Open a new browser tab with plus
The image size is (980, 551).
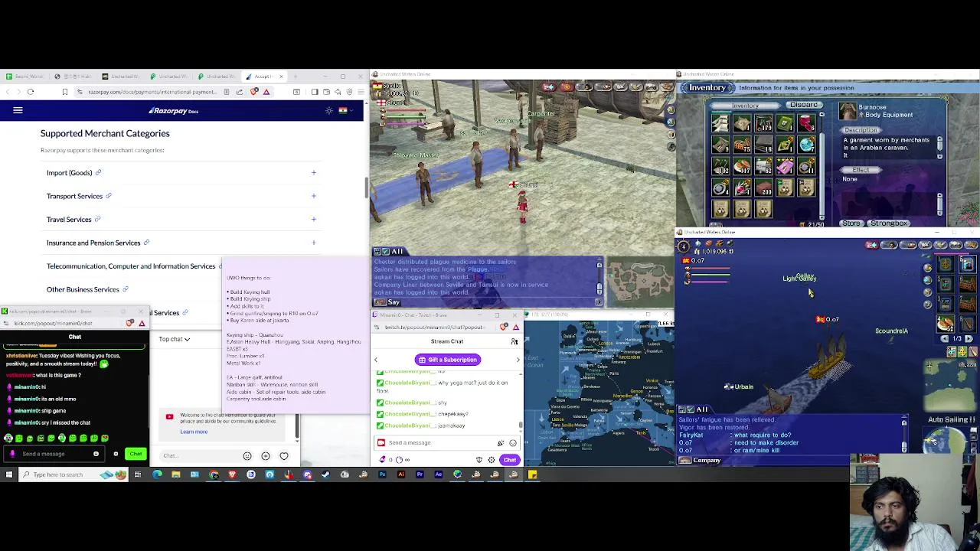pos(296,77)
